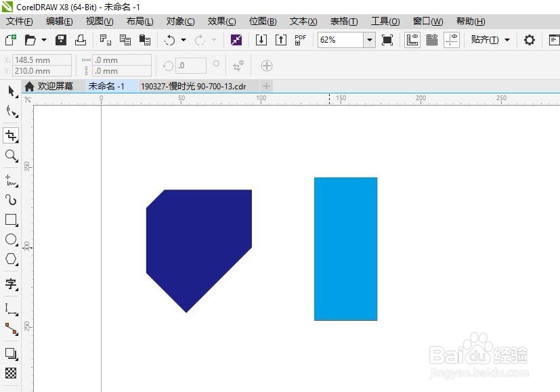This screenshot has width=560, height=392.
Task: Click the Paste icon in the toolbar
Action: 145,40
